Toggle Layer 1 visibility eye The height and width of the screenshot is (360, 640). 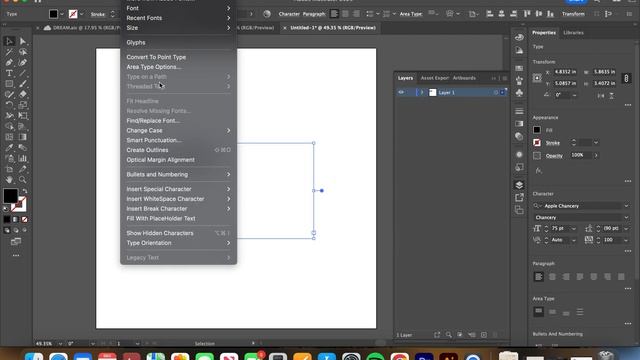(x=401, y=93)
